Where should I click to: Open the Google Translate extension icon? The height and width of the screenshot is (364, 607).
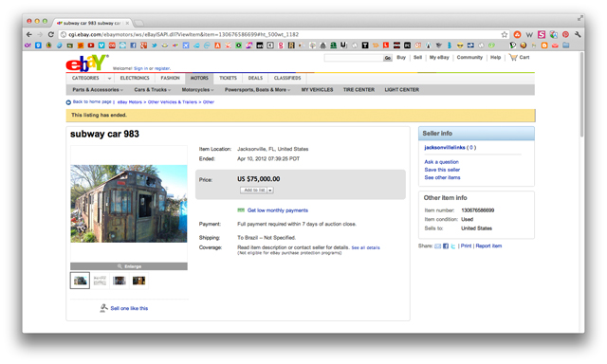coord(554,34)
